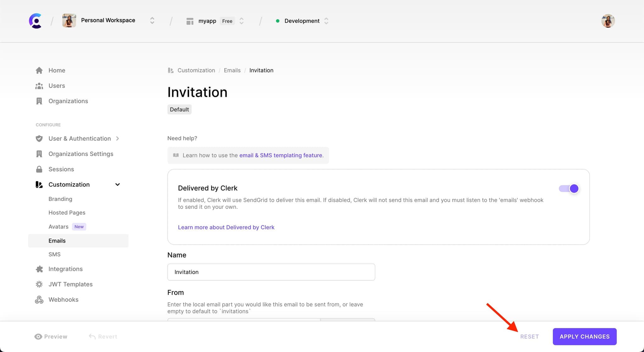The image size is (644, 352).
Task: Click the Organizations icon in sidebar
Action: pos(39,101)
